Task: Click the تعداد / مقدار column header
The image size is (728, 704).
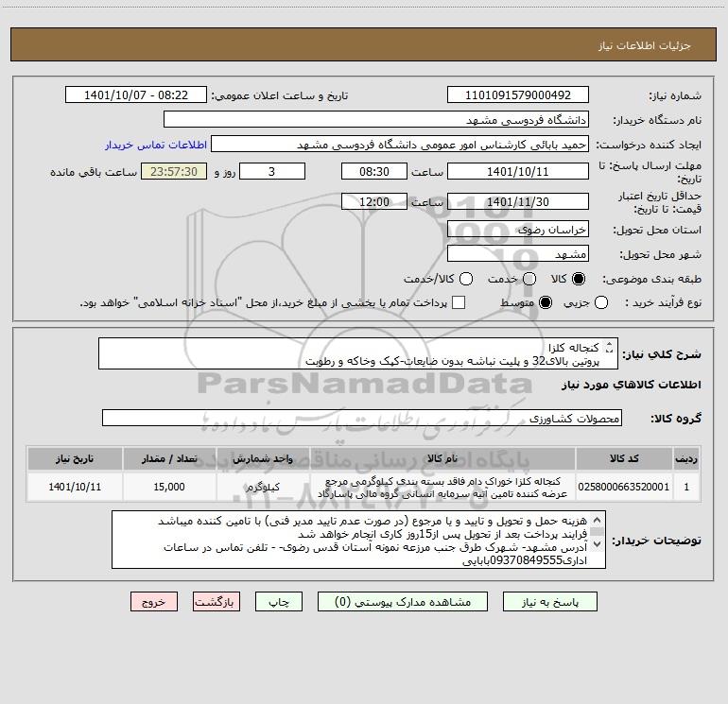Action: tap(169, 458)
